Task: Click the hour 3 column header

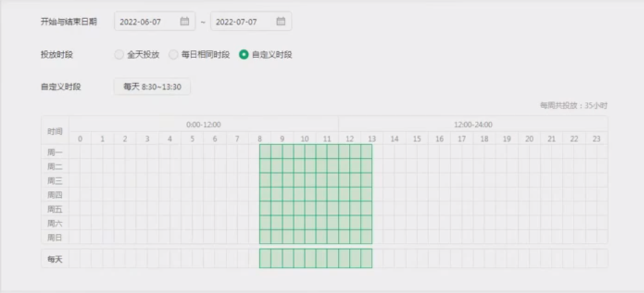Action: click(x=148, y=139)
